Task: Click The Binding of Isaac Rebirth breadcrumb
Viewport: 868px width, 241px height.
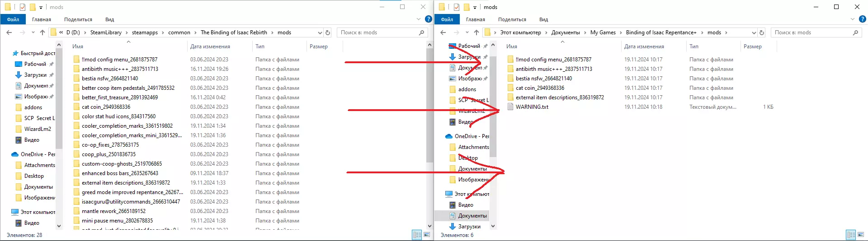Action: 234,32
